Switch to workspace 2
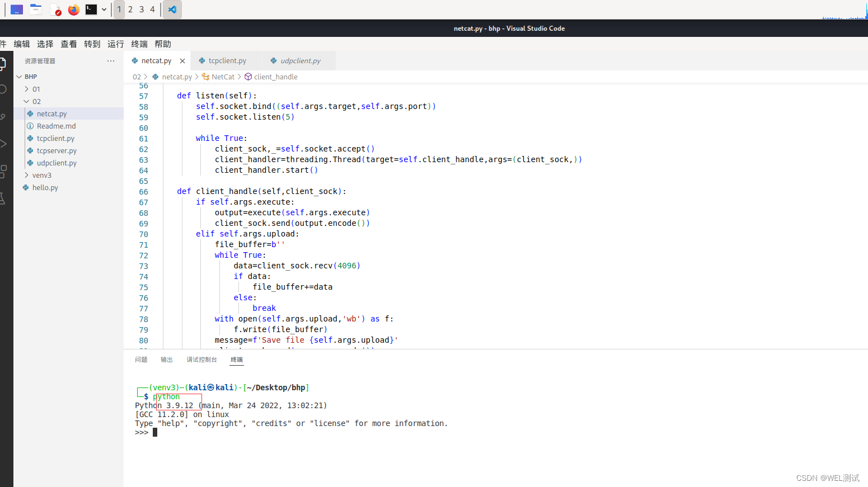Image resolution: width=868 pixels, height=487 pixels. click(130, 10)
